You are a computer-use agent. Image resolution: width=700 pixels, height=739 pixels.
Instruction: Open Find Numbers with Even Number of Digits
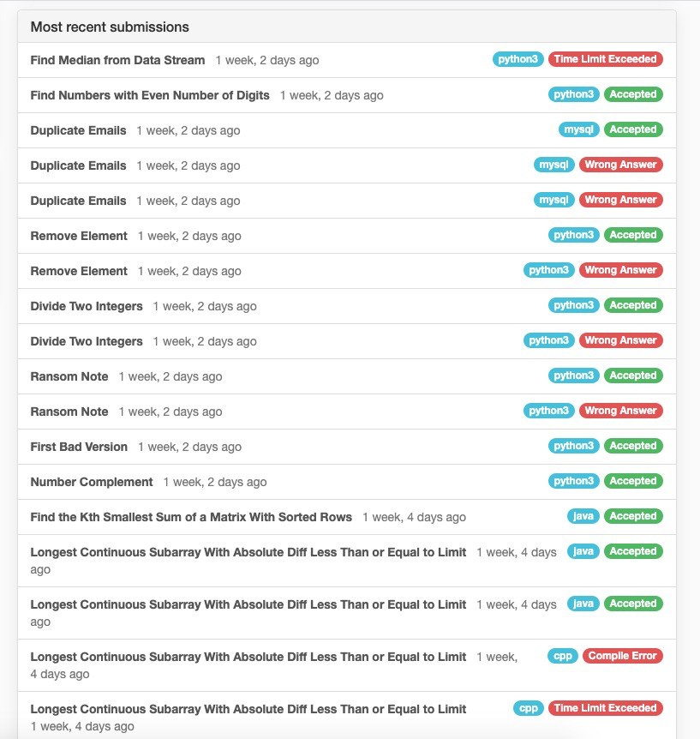(150, 95)
